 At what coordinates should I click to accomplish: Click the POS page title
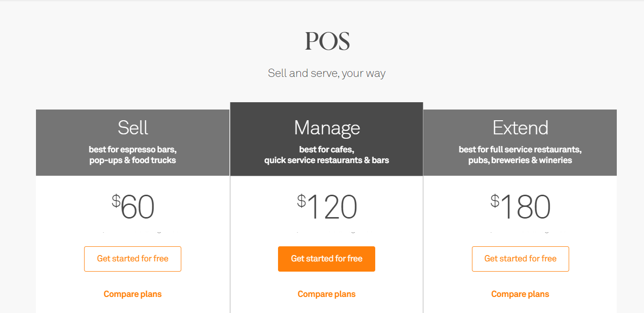(326, 41)
